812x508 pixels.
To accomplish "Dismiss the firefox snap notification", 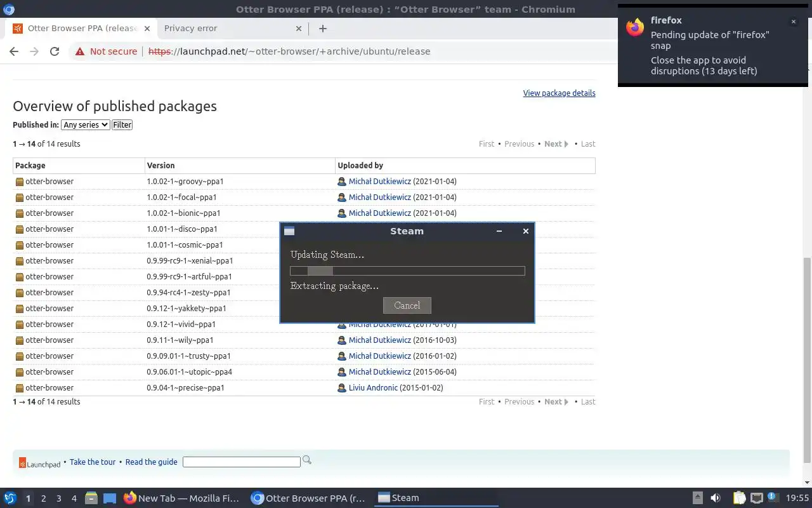I will [793, 22].
